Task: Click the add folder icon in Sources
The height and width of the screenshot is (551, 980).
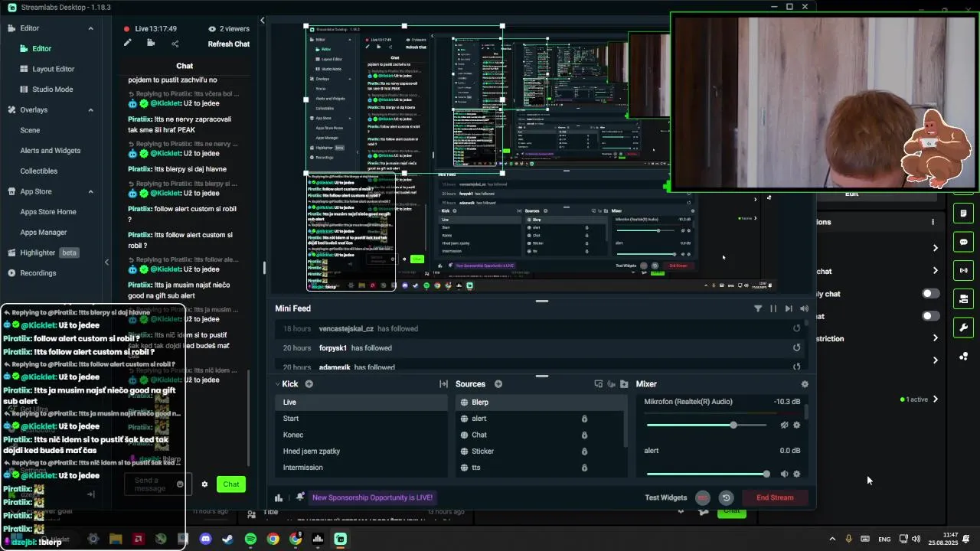Action: coord(624,384)
